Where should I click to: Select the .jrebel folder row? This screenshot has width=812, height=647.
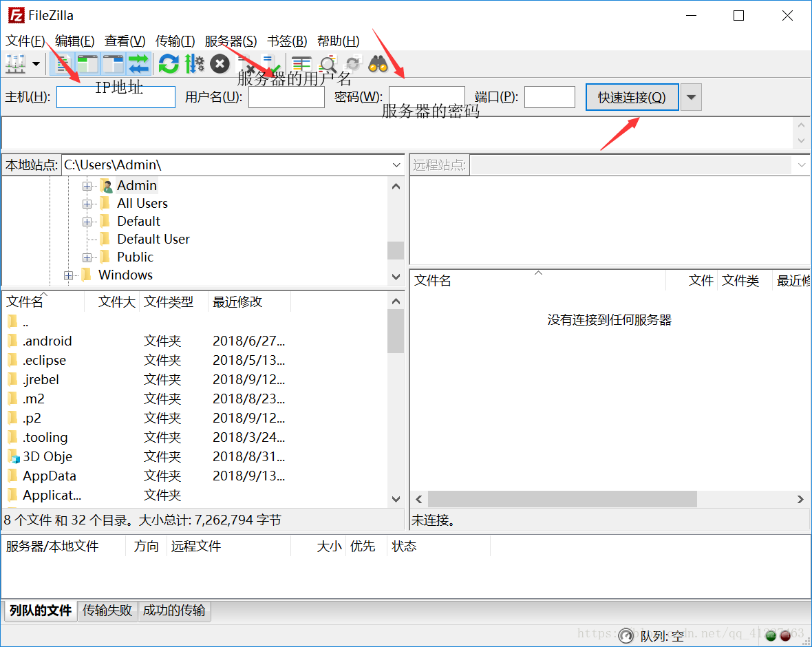click(195, 380)
